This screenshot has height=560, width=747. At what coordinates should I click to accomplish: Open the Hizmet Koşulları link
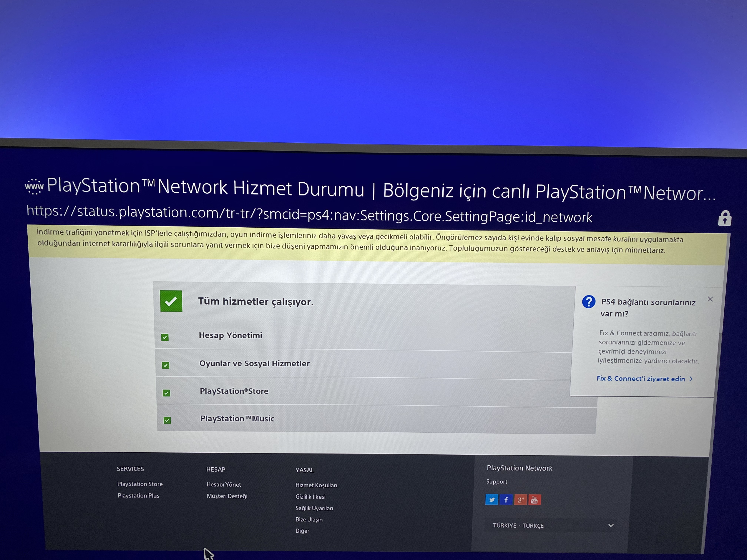pyautogui.click(x=316, y=485)
